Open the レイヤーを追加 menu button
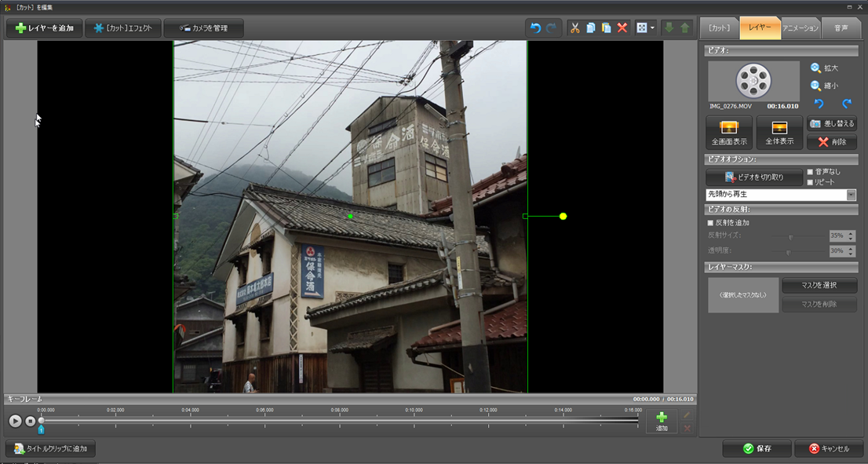 44,28
